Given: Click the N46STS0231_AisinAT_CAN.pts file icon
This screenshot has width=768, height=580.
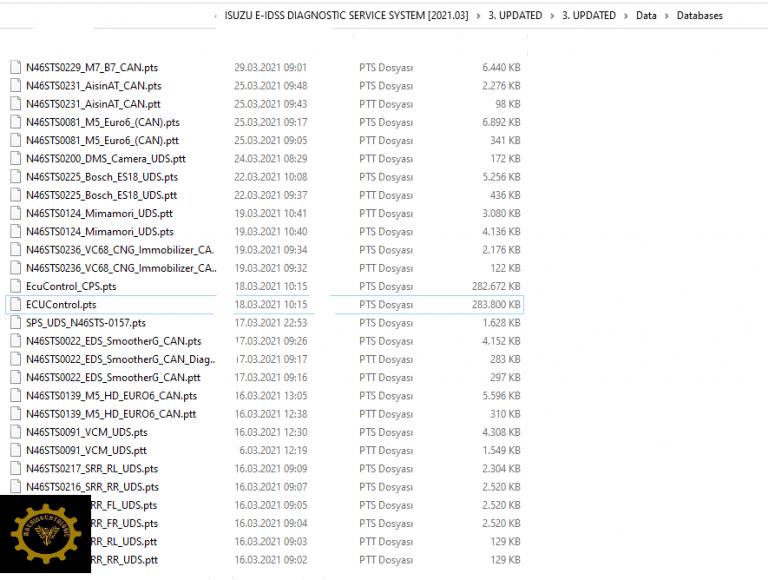Looking at the screenshot, I should pos(16,85).
